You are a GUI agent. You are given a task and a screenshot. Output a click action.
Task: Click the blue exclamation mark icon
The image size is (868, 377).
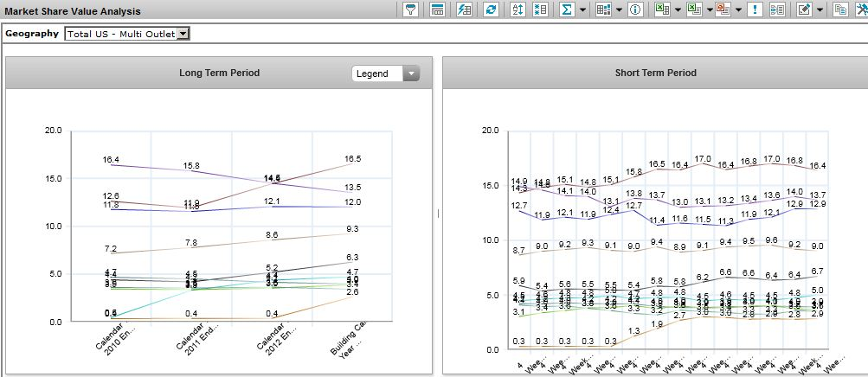[x=755, y=10]
